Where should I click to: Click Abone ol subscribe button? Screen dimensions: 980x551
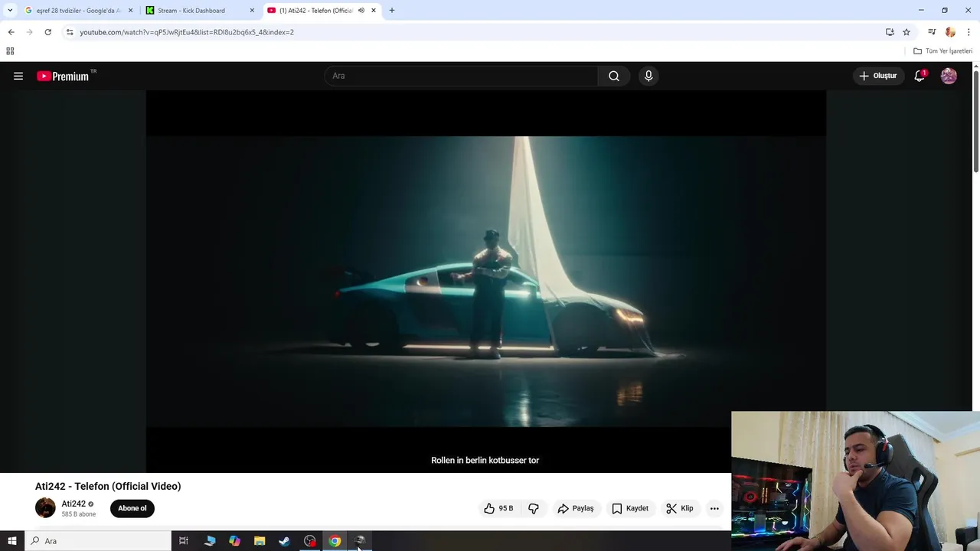pyautogui.click(x=132, y=508)
